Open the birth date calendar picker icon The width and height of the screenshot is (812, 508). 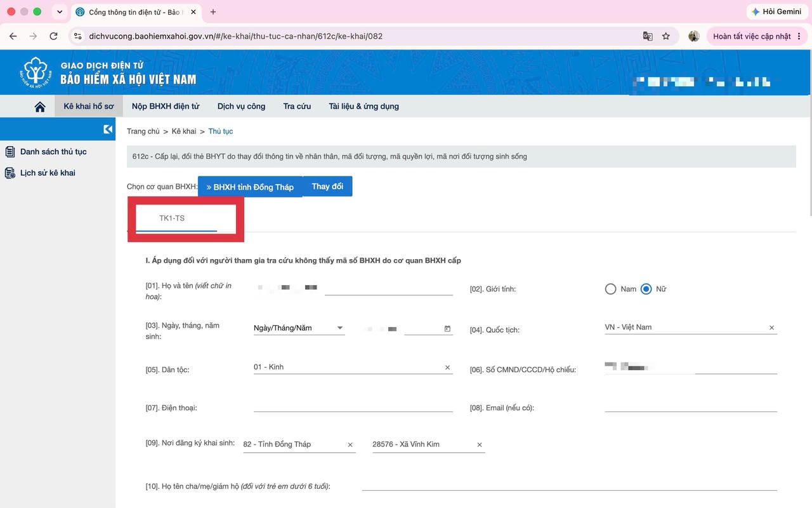tap(447, 328)
